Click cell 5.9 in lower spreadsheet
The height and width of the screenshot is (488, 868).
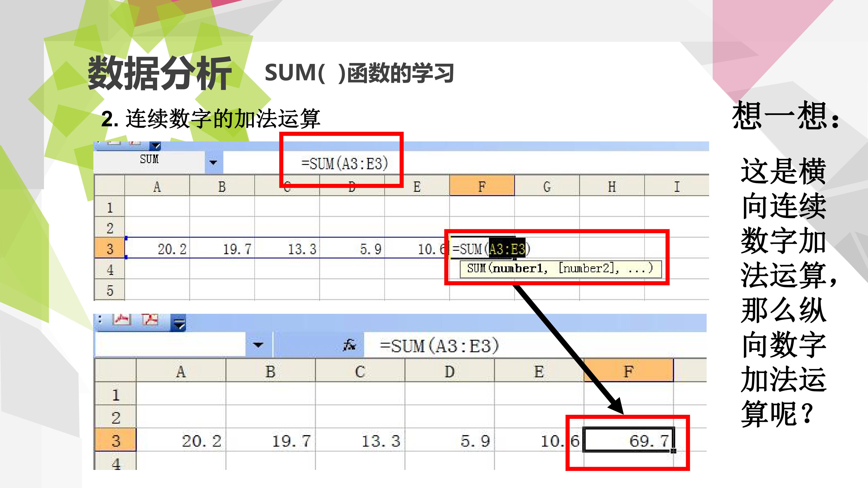(x=450, y=440)
